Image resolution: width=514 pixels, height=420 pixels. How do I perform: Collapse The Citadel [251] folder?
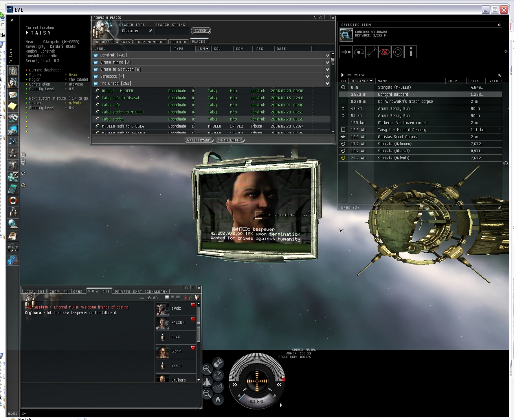coord(212,84)
